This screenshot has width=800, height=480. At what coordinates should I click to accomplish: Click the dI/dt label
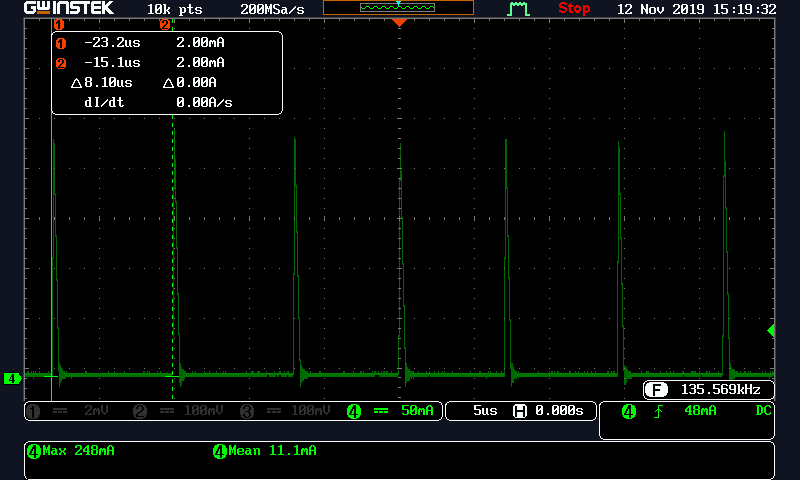pyautogui.click(x=104, y=103)
